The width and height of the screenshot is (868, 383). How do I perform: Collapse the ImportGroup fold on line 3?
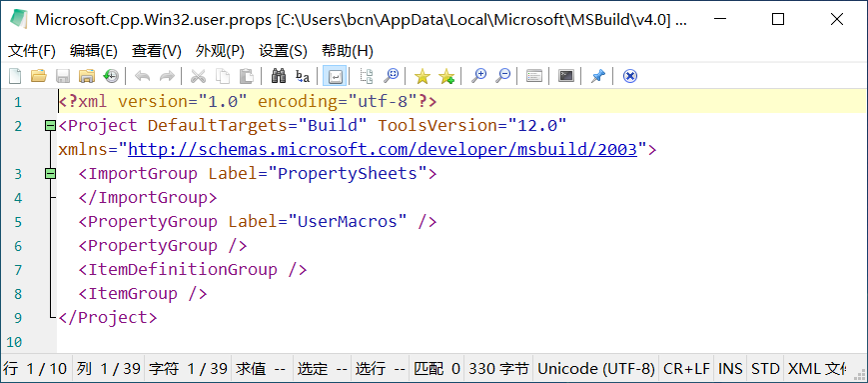(x=50, y=174)
